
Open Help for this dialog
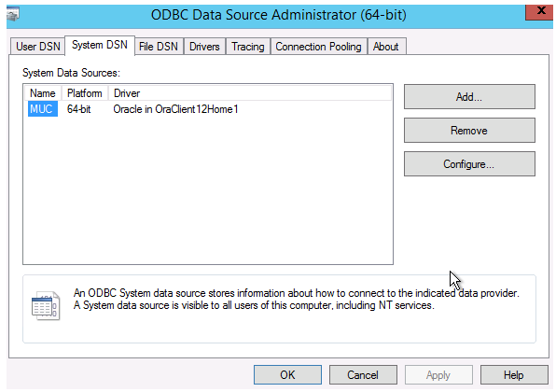[x=514, y=374]
